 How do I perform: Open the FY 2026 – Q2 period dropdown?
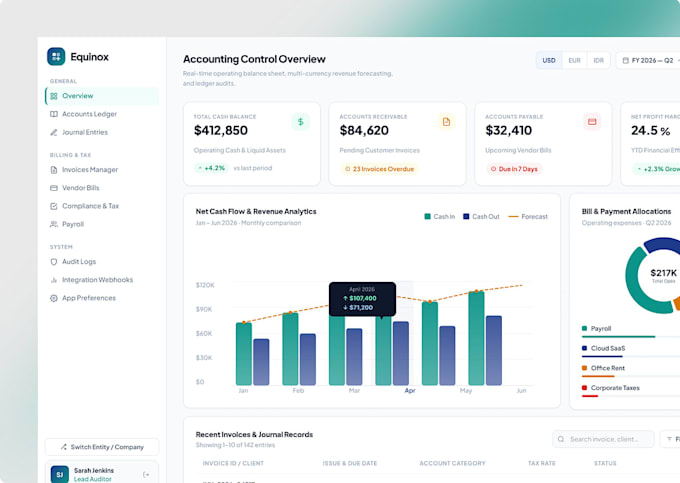650,60
